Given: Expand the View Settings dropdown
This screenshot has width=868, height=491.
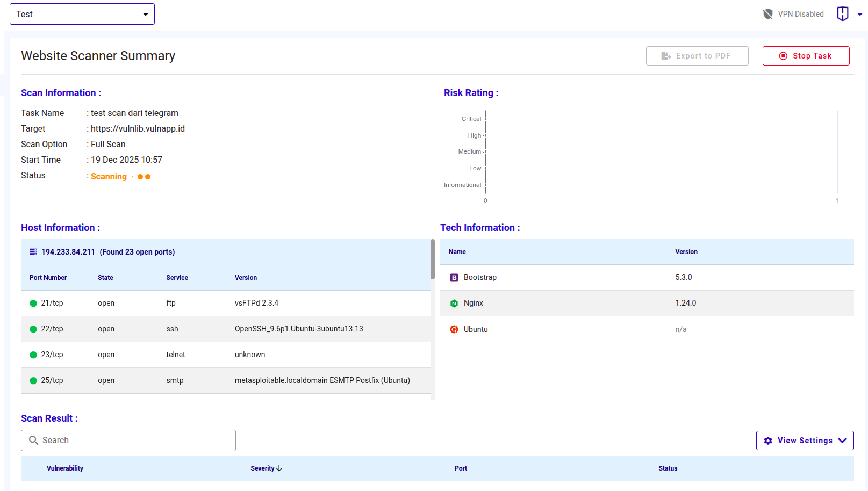Looking at the screenshot, I should pyautogui.click(x=805, y=441).
